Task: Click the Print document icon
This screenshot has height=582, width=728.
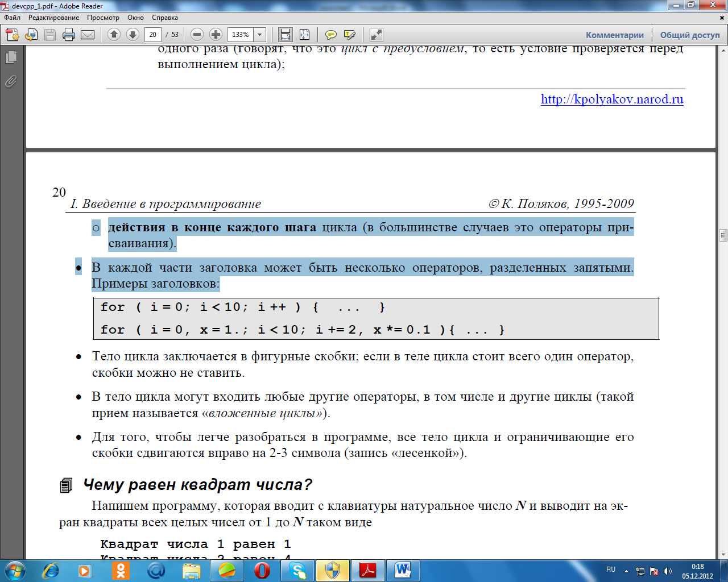Action: [69, 35]
